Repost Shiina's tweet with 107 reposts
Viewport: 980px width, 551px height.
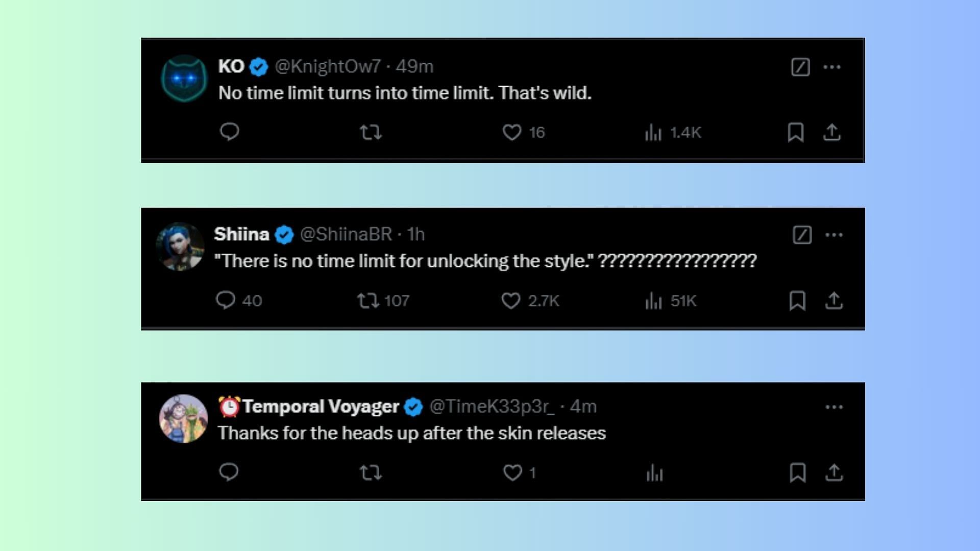pyautogui.click(x=368, y=300)
